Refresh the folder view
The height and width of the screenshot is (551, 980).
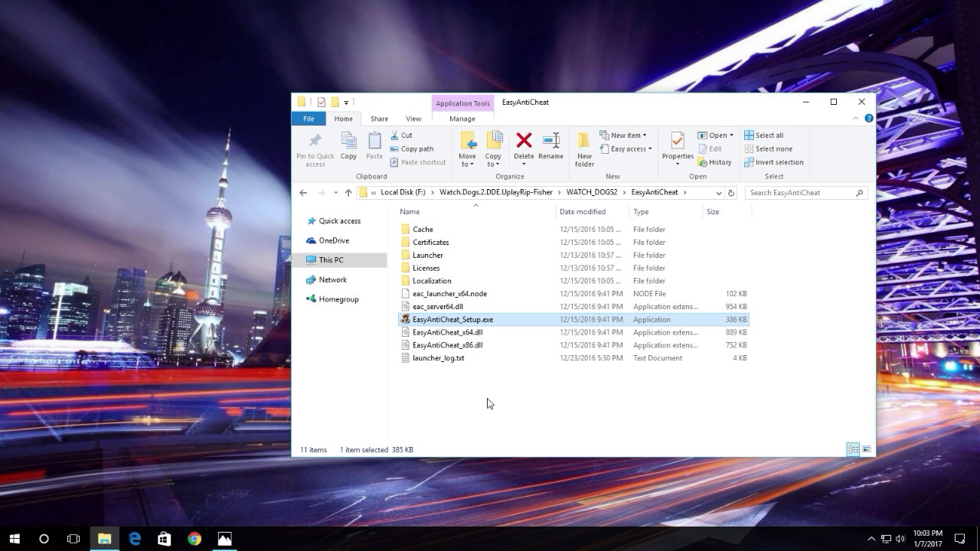tap(731, 193)
